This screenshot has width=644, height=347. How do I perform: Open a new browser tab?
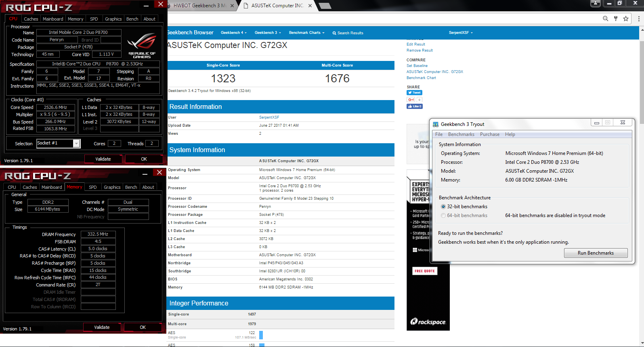[325, 6]
